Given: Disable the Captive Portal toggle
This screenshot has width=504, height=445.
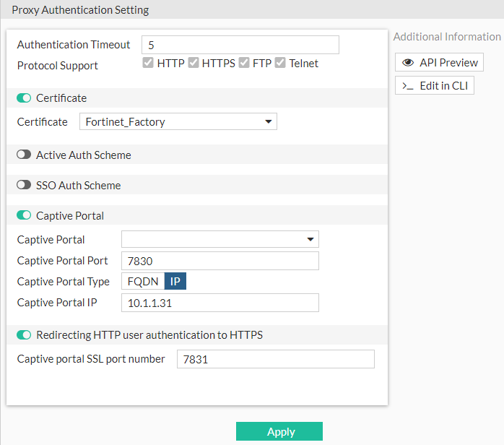Looking at the screenshot, I should point(24,216).
